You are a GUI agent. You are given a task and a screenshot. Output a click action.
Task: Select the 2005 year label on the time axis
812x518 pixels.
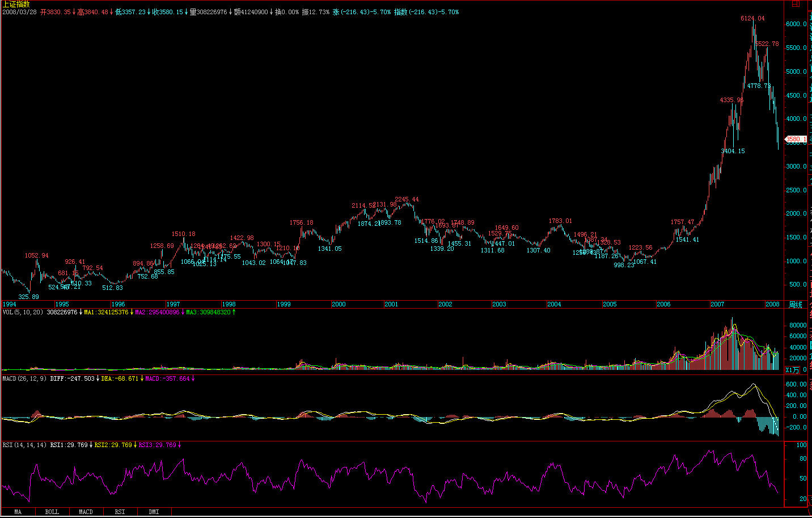point(610,305)
